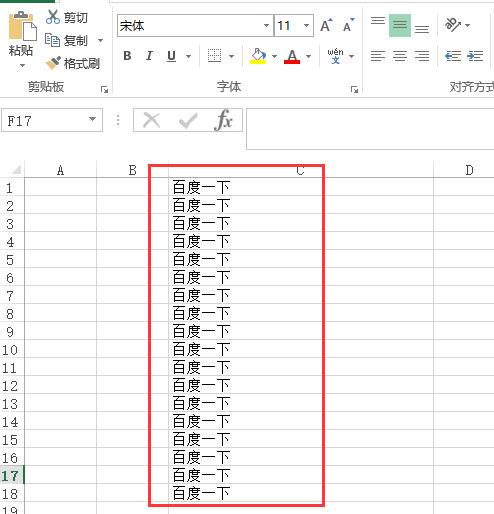Click the Copy (复制) button
Viewport: 494px width, 514px height.
67,41
